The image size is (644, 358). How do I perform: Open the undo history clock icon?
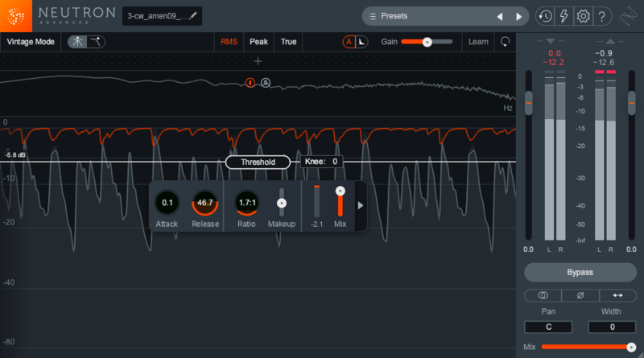click(545, 16)
